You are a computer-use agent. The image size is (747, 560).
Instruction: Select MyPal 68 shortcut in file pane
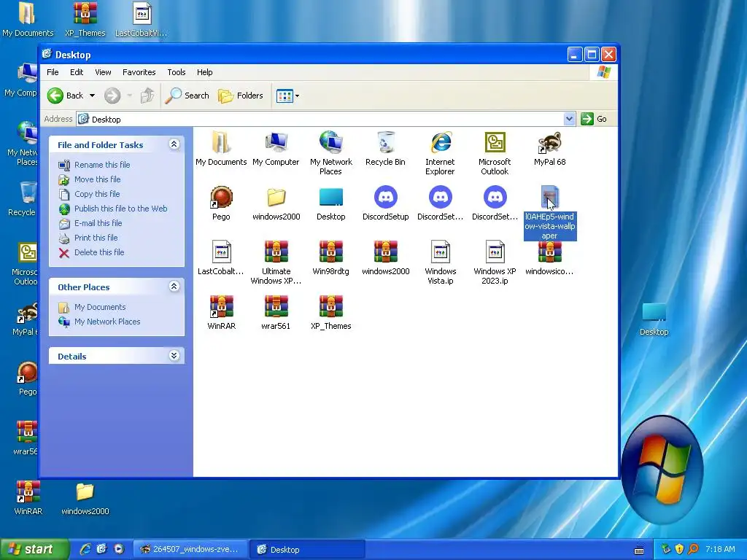tap(550, 143)
